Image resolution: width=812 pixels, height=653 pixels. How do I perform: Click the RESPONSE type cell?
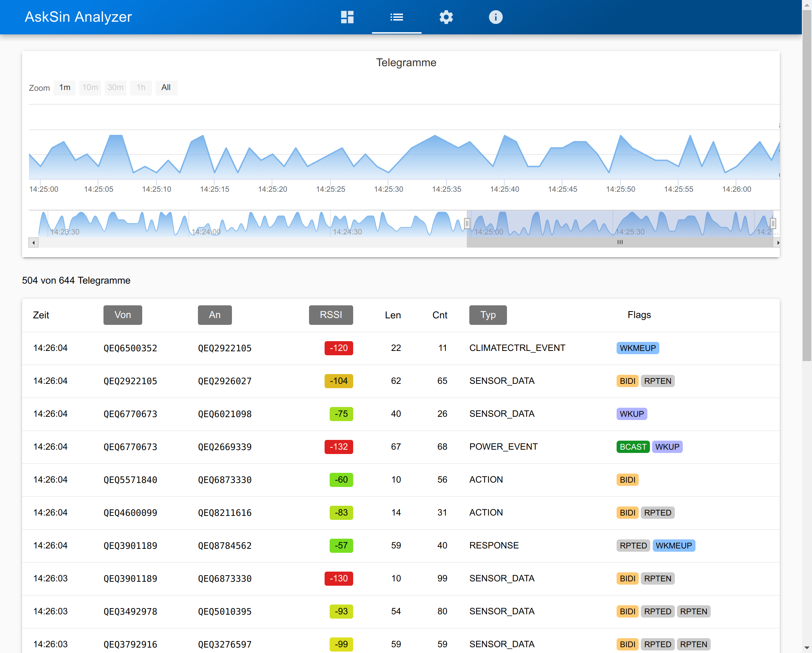tap(494, 546)
